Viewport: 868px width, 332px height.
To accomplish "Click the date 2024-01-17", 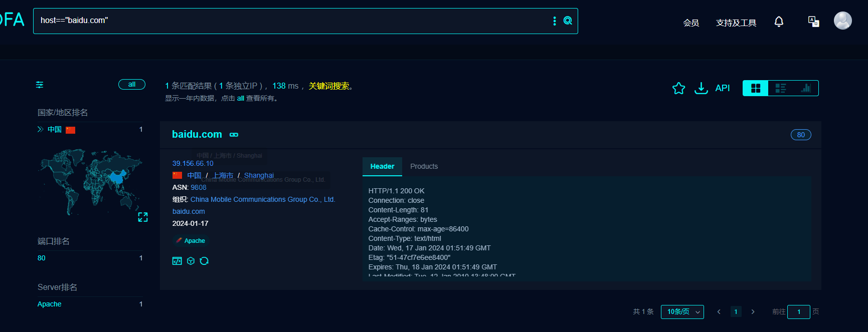I will click(190, 223).
